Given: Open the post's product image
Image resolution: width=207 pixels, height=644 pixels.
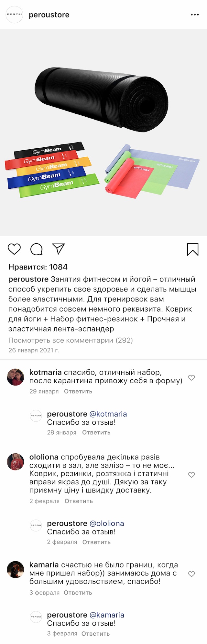Looking at the screenshot, I should [103, 132].
